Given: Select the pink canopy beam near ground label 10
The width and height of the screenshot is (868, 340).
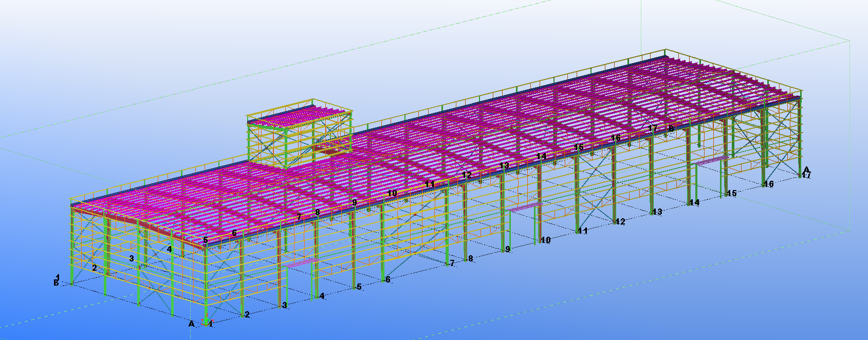Looking at the screenshot, I should coord(524,207).
